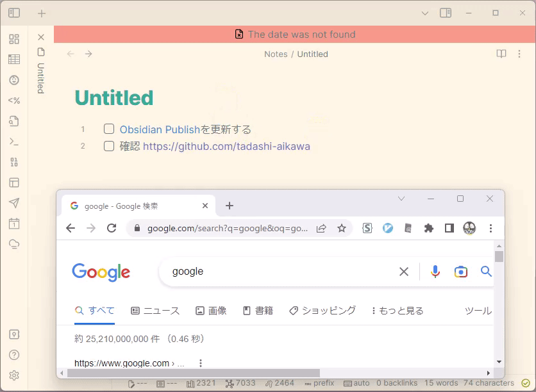This screenshot has width=536, height=392.
Task: Select the ショッピング search tab
Action: click(322, 311)
